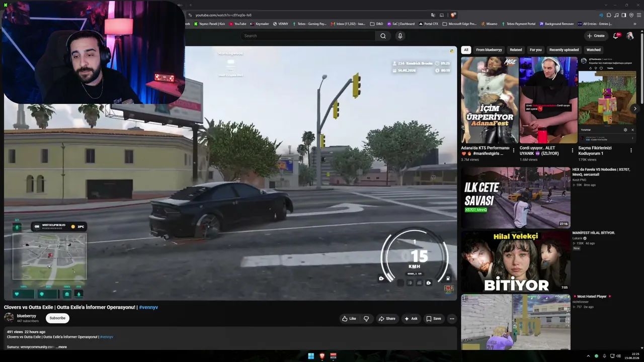644x362 pixels.
Task: Open the Tebex Payment Portal bookmark
Action: pos(518,24)
